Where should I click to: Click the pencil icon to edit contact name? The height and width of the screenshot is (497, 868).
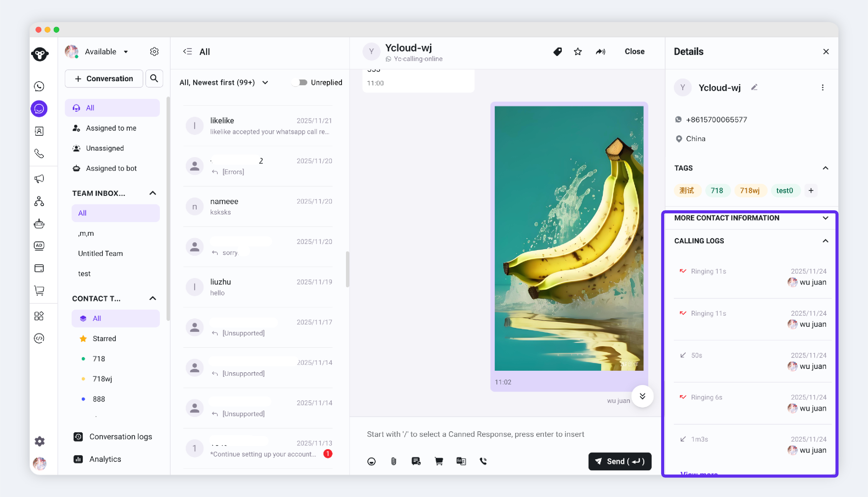[x=754, y=88]
